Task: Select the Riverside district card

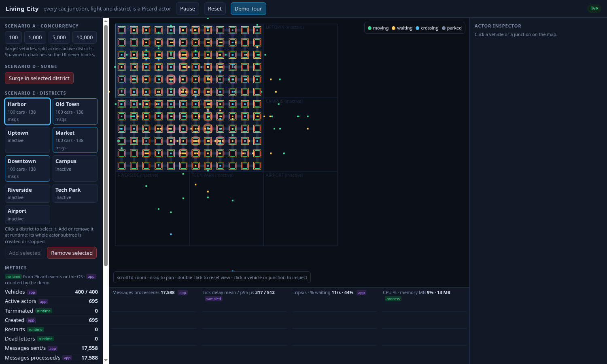Action: pyautogui.click(x=28, y=193)
